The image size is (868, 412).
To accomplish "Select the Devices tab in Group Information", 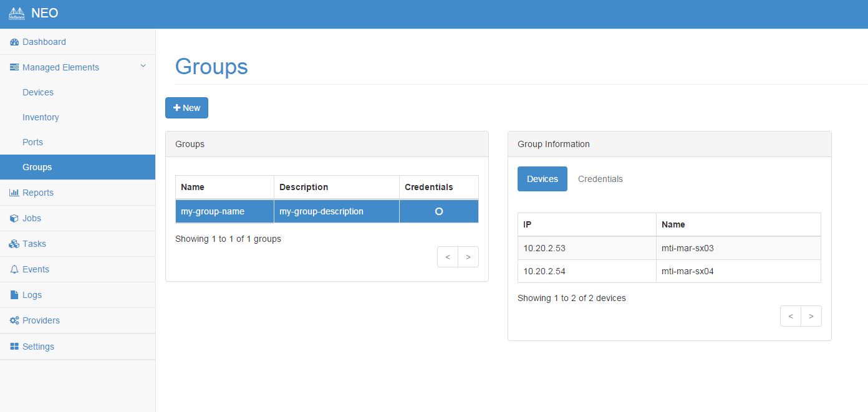I will [x=542, y=179].
